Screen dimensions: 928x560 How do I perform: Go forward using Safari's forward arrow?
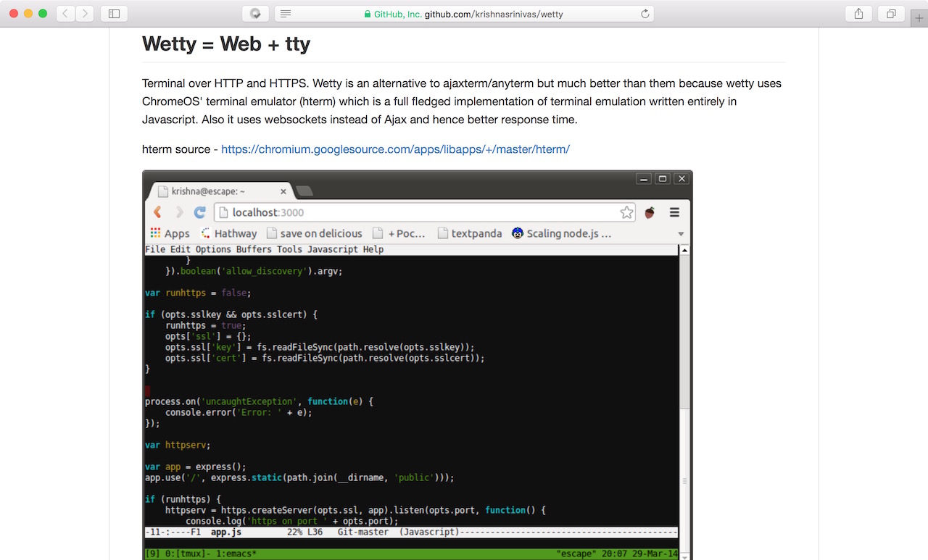(85, 13)
